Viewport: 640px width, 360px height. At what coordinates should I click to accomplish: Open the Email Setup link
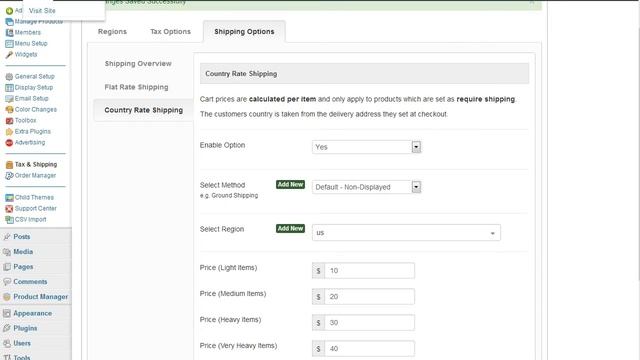click(x=31, y=99)
